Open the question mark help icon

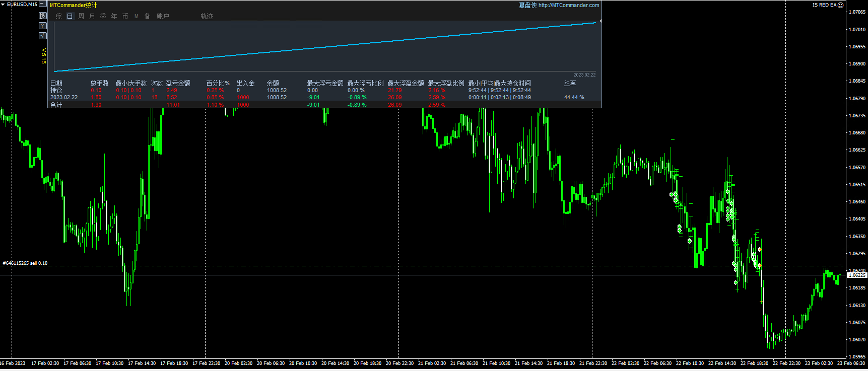[x=43, y=26]
